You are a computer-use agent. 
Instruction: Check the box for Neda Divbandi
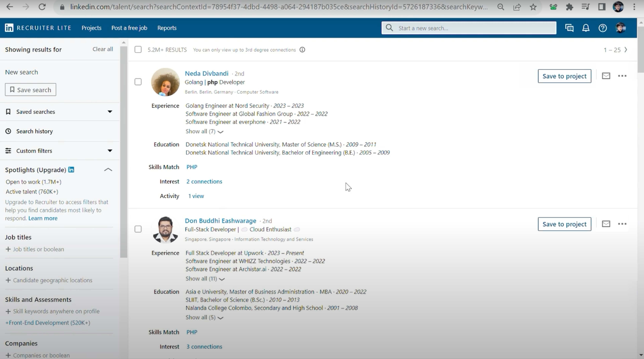(138, 82)
